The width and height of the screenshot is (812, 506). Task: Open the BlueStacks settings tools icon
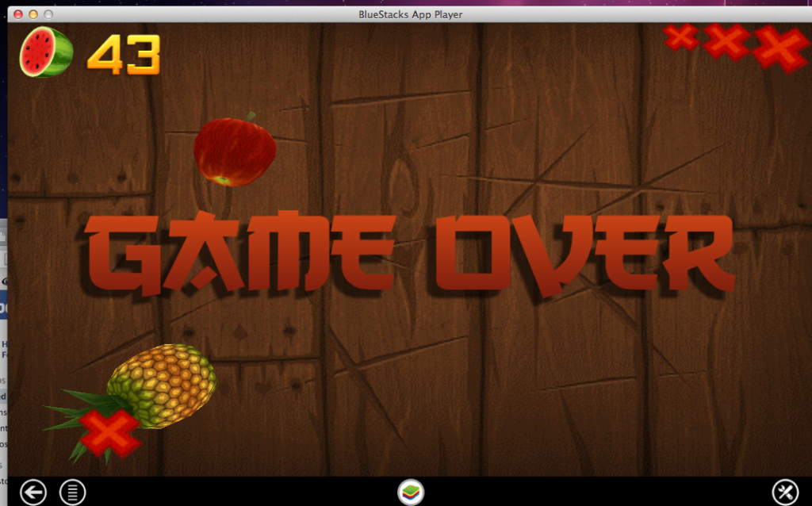(786, 492)
